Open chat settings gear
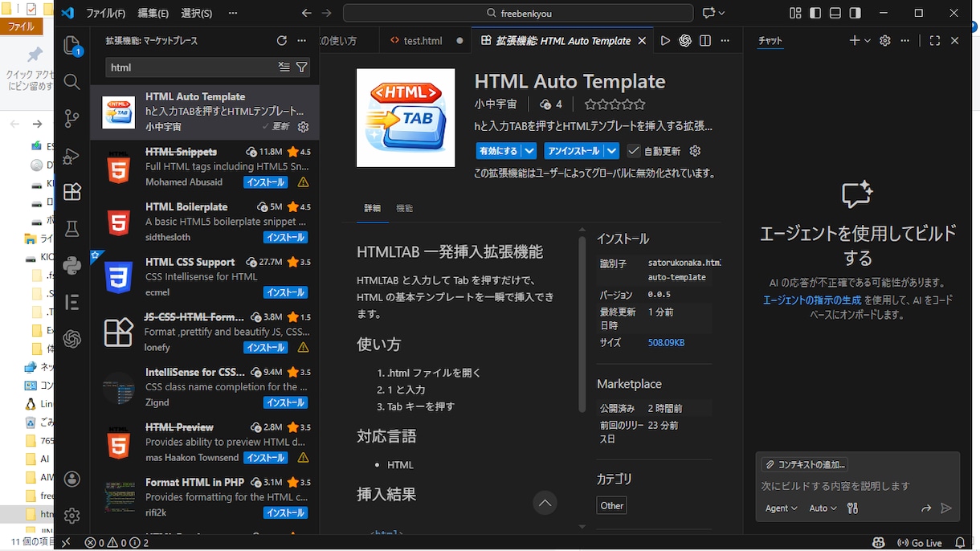 [x=885, y=41]
